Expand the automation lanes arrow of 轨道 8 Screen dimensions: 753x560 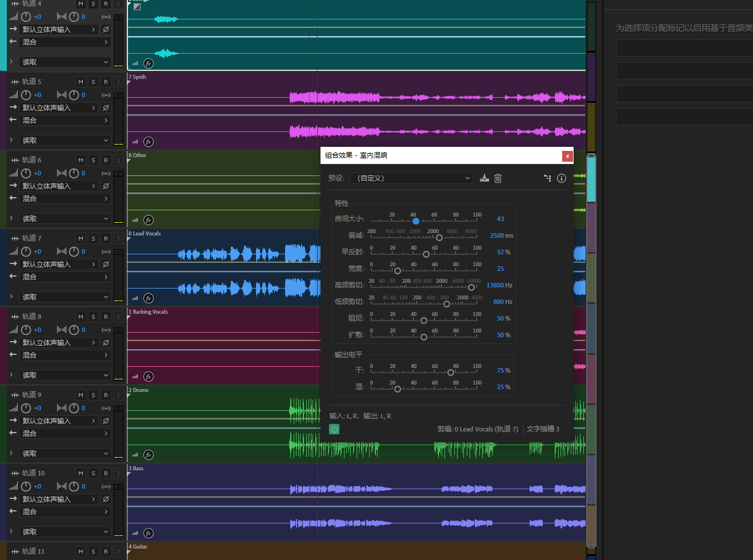[11, 374]
